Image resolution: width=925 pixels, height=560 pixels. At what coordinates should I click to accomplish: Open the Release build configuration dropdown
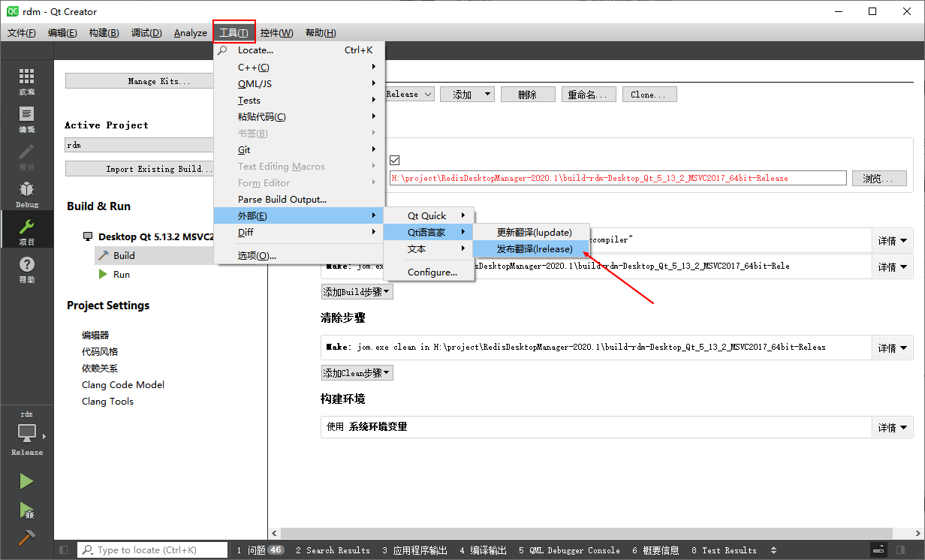pyautogui.click(x=408, y=94)
